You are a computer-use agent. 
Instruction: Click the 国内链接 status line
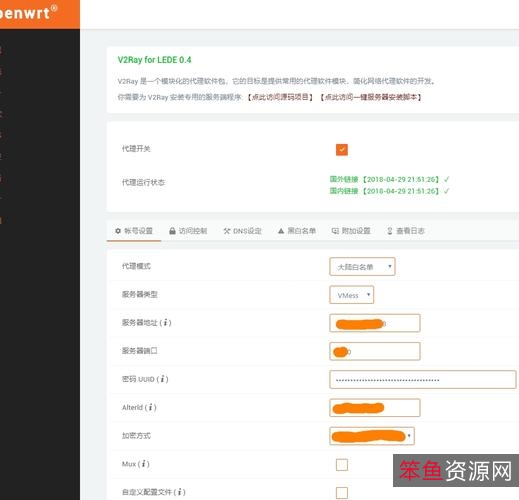[x=390, y=191]
